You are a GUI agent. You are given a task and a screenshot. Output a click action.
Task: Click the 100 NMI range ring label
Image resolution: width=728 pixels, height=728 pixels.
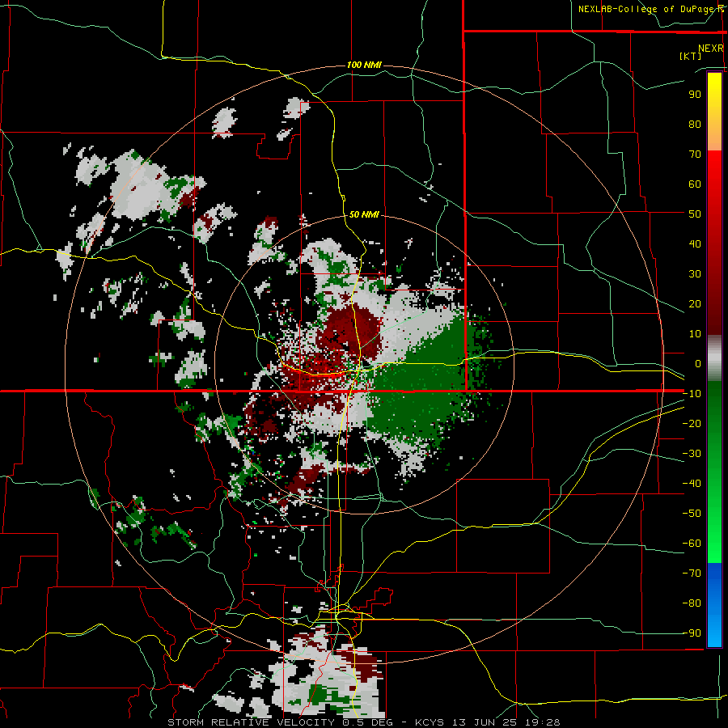[364, 65]
